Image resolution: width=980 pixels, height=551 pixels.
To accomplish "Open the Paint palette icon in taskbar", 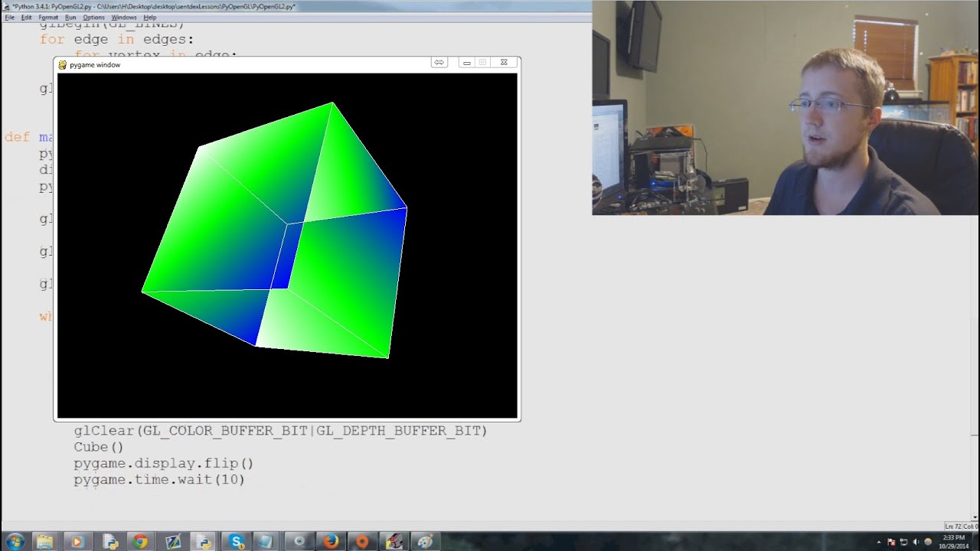I will (426, 542).
